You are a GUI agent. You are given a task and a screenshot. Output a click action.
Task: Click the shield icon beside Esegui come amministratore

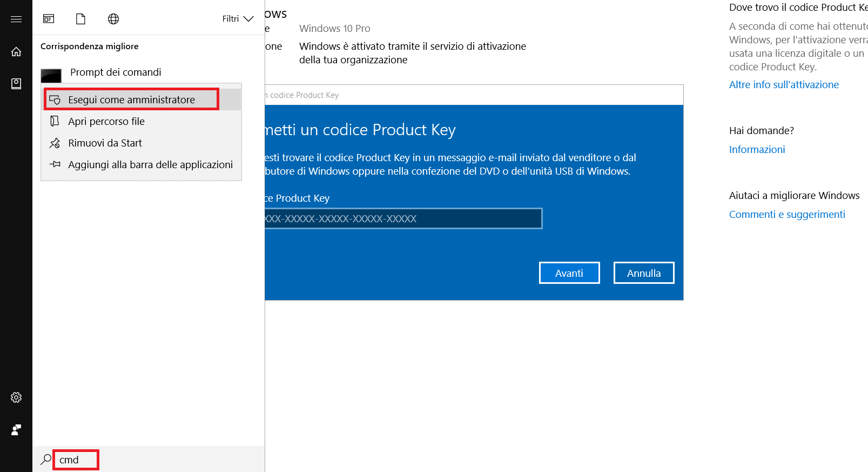click(55, 100)
